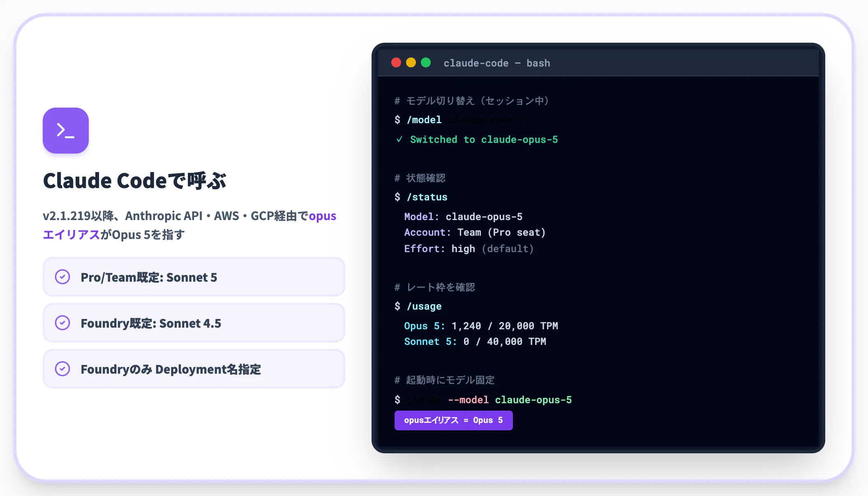Click the v2.1.219以降 description text
Screen dimensions: 868x496
(x=189, y=225)
